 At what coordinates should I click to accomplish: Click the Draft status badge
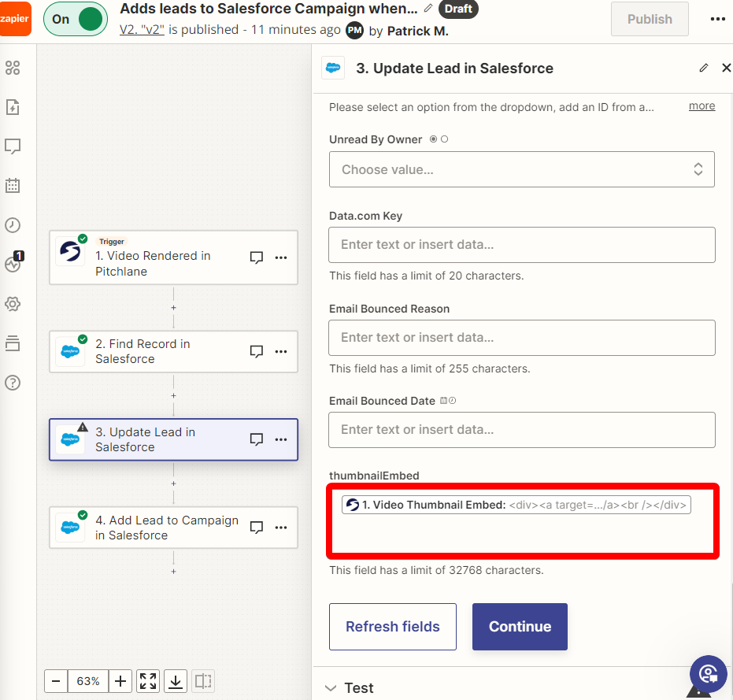pos(458,9)
